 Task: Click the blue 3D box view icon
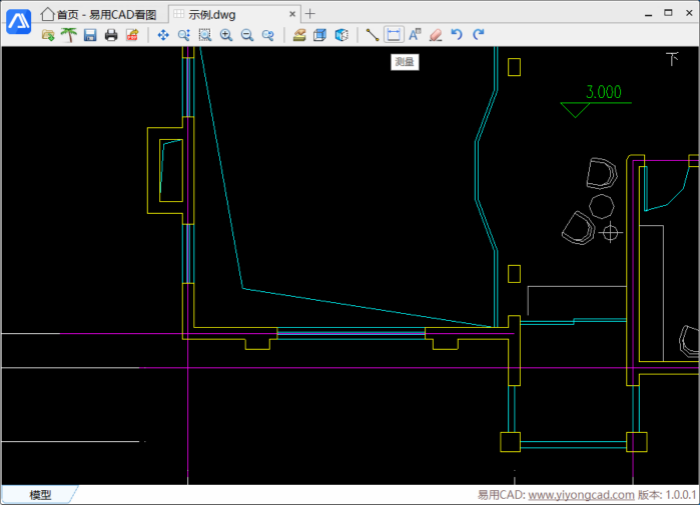click(x=320, y=35)
